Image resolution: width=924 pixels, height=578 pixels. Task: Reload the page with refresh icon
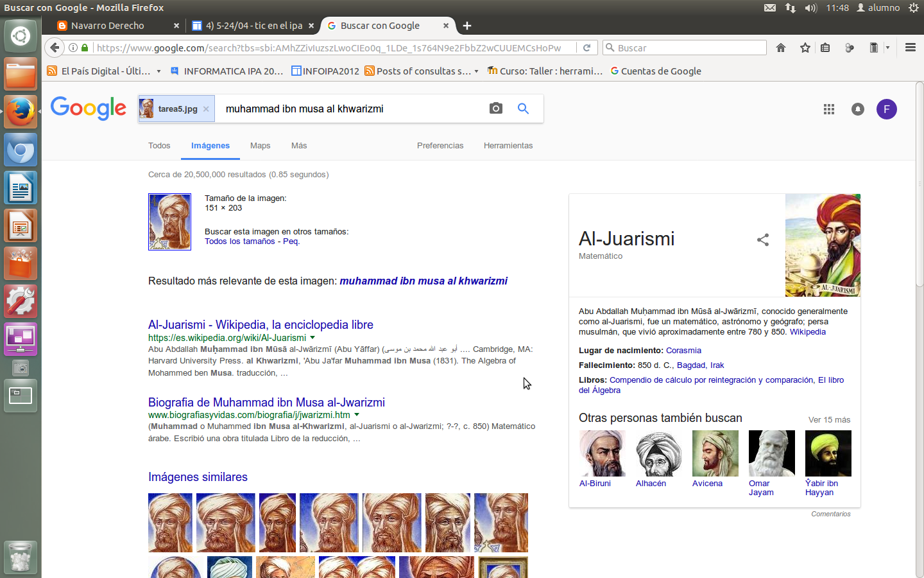point(586,48)
